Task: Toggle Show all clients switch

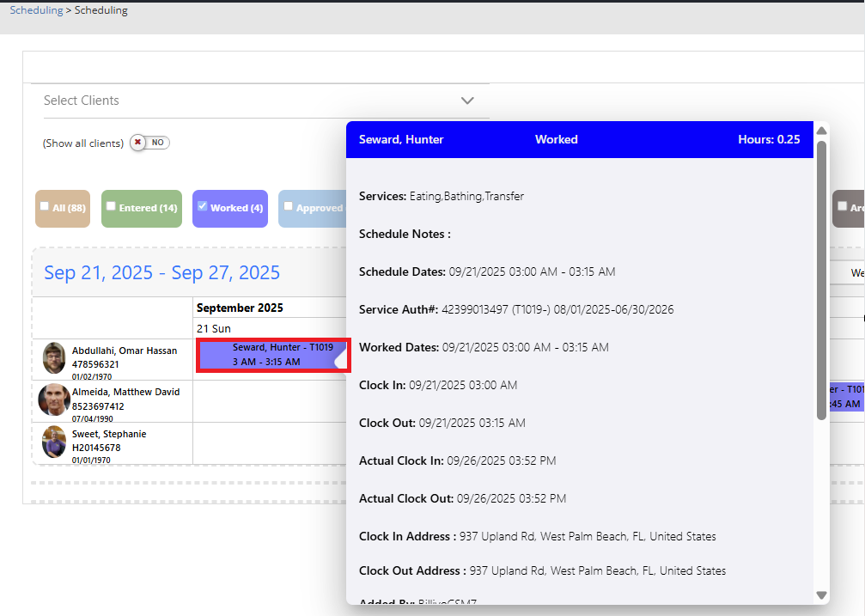Action: 149,143
